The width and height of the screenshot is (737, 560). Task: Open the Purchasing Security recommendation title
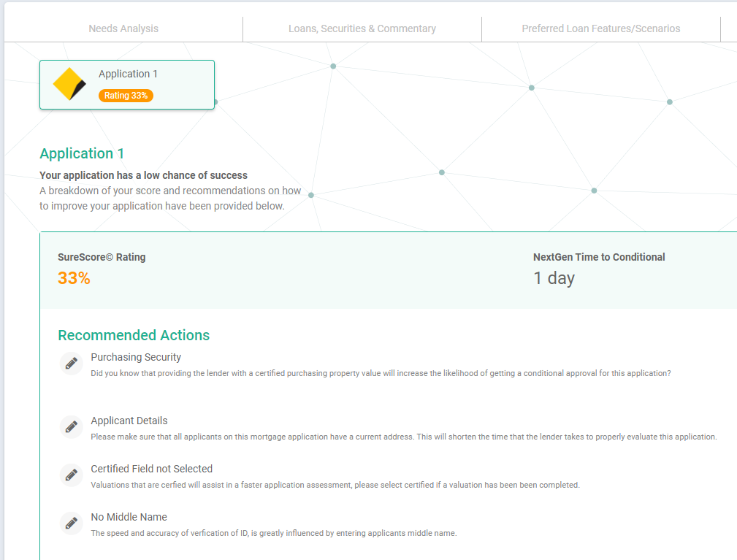(x=136, y=357)
